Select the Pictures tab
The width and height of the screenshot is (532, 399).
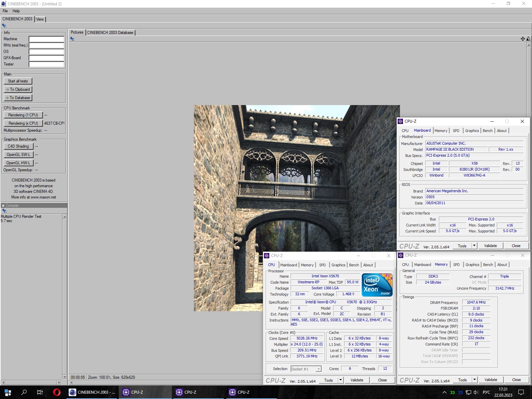[x=77, y=32]
